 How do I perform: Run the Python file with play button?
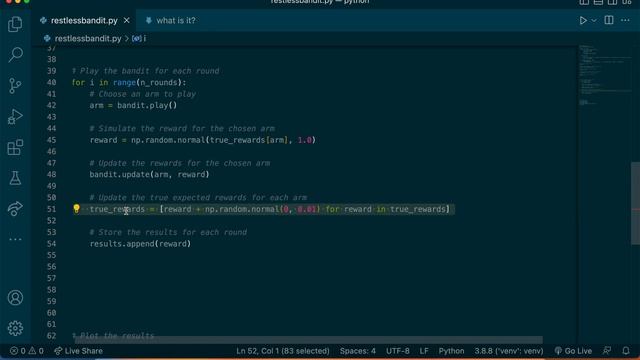pyautogui.click(x=583, y=20)
